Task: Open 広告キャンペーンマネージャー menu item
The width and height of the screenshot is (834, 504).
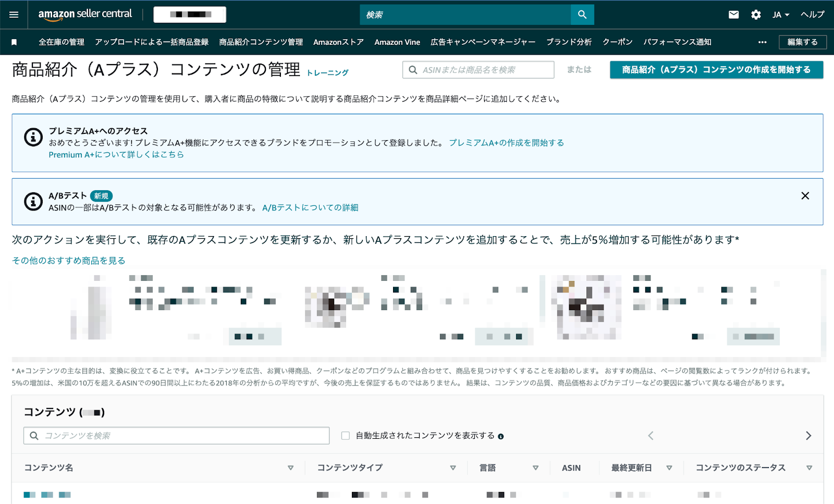Action: click(x=483, y=42)
